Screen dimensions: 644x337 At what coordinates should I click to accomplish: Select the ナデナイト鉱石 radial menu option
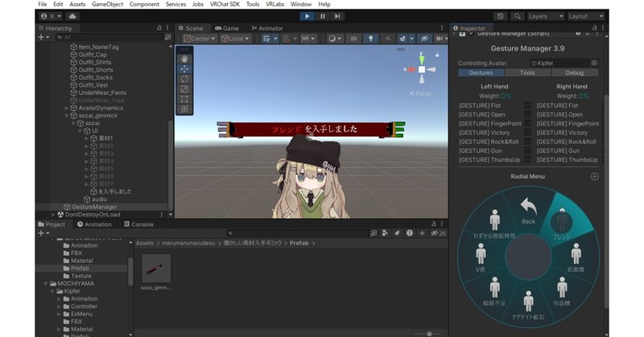[528, 306]
